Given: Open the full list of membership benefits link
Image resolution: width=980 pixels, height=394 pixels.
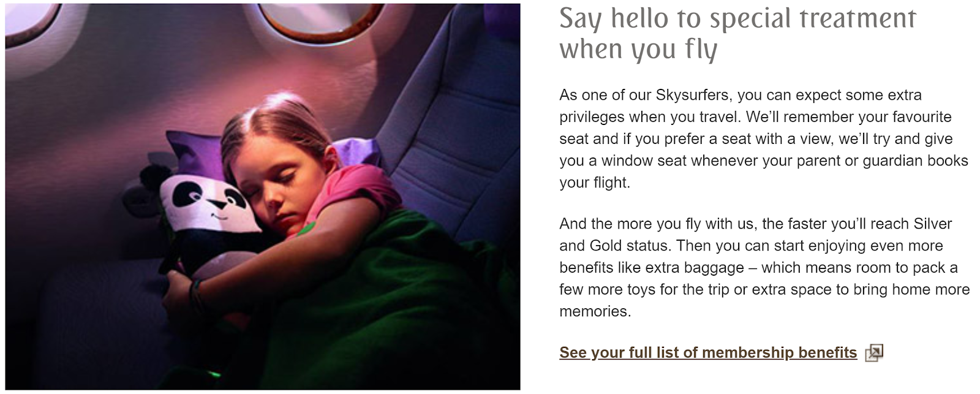Looking at the screenshot, I should point(708,352).
